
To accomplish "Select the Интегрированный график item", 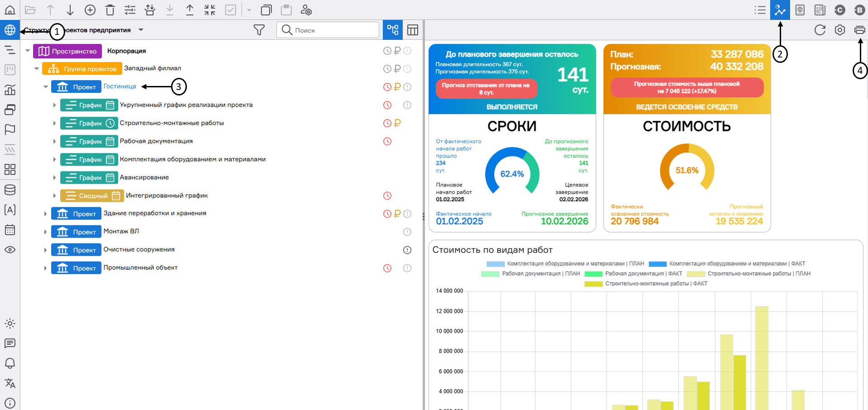I will [x=167, y=195].
